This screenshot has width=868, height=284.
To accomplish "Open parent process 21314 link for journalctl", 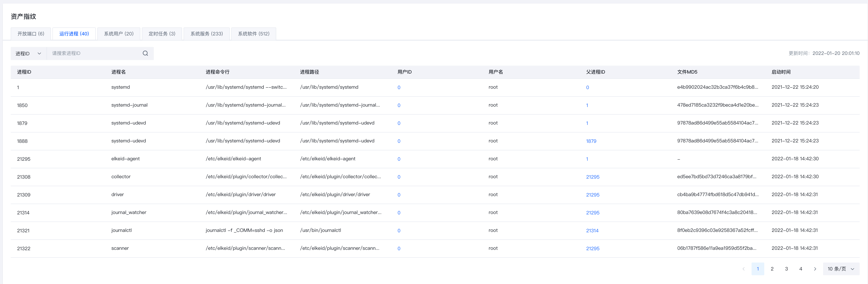I will (x=592, y=231).
